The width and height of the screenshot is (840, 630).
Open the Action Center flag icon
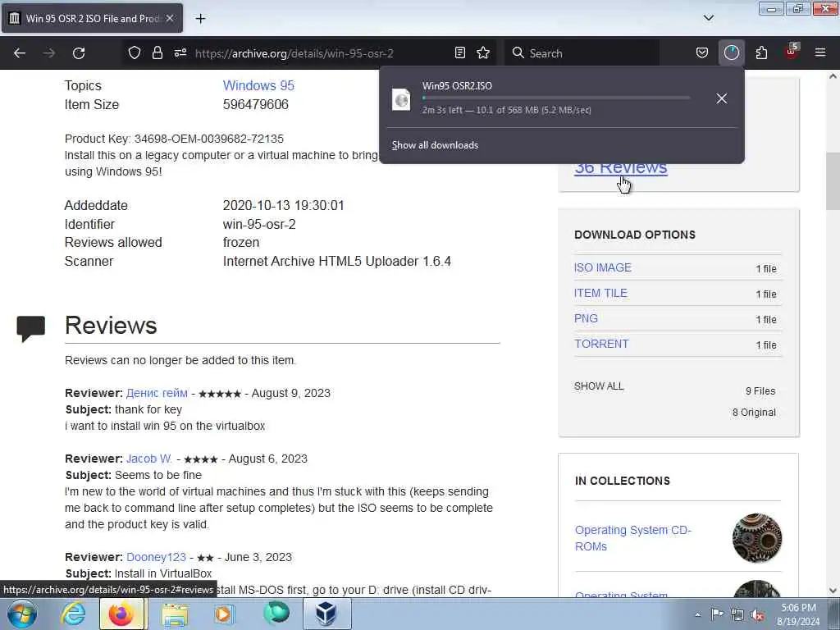[717, 614]
